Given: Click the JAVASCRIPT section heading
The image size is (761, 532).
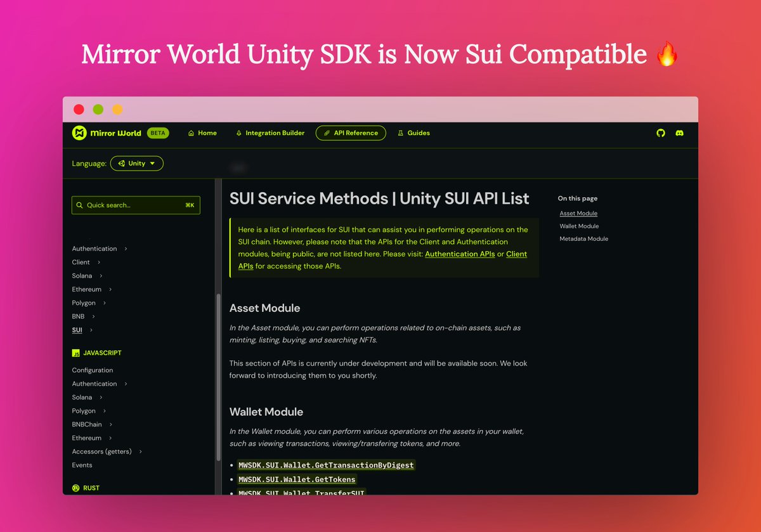Looking at the screenshot, I should tap(102, 353).
